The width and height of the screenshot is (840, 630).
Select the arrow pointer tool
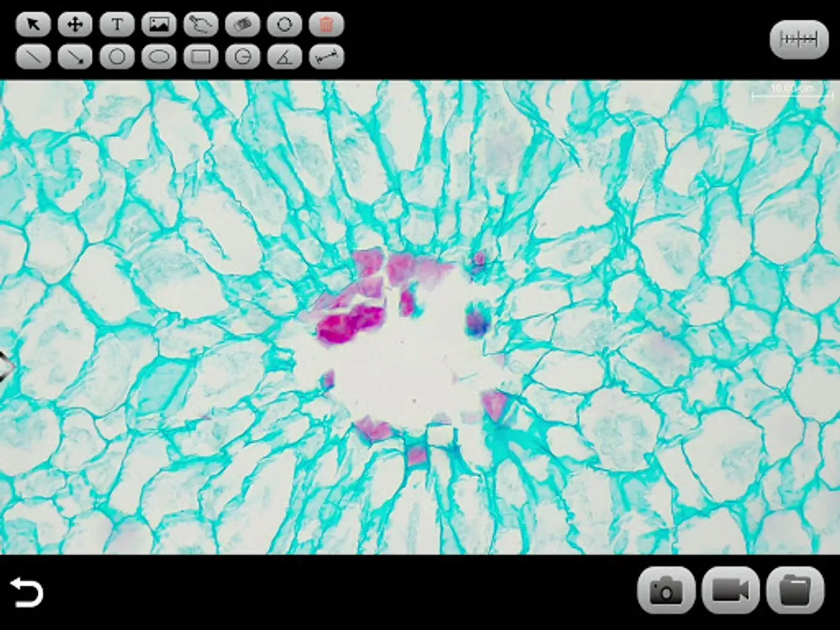[x=33, y=24]
